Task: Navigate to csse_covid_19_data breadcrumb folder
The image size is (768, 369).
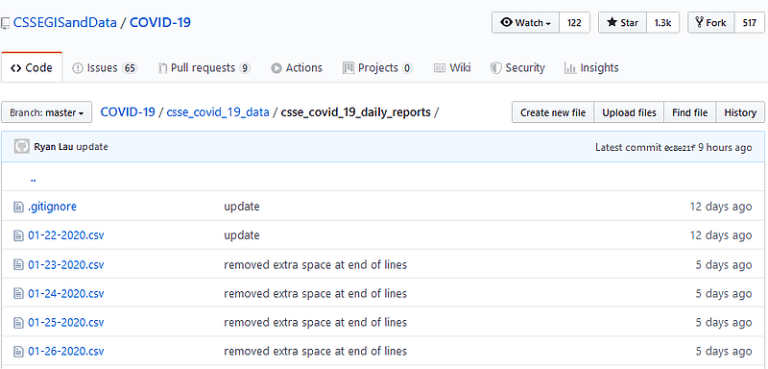Action: (x=218, y=112)
